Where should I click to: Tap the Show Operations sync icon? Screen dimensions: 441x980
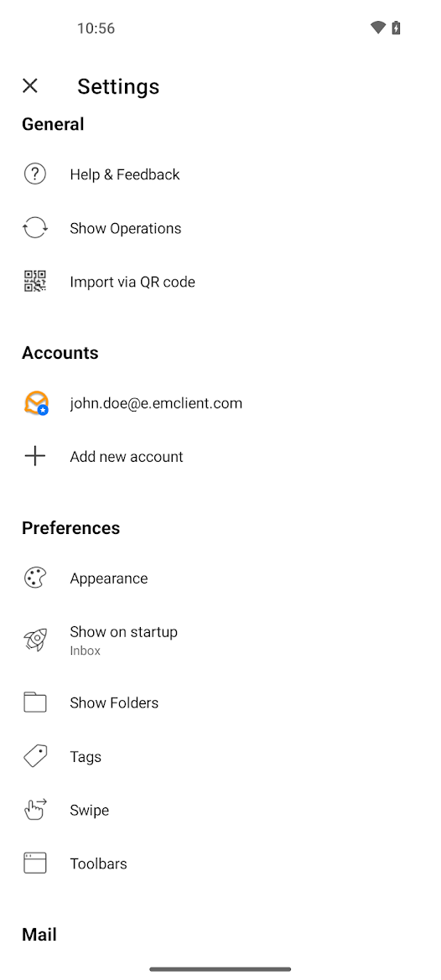click(x=35, y=227)
